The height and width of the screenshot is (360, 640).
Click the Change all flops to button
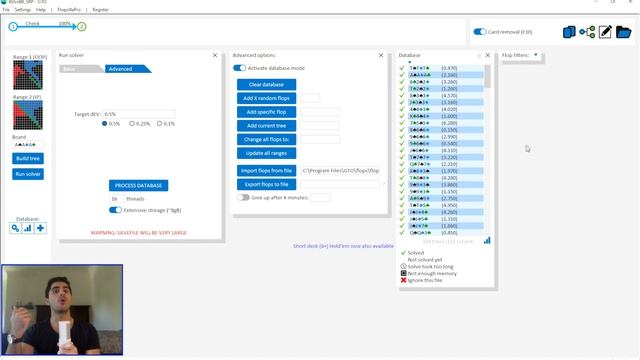[x=267, y=140]
